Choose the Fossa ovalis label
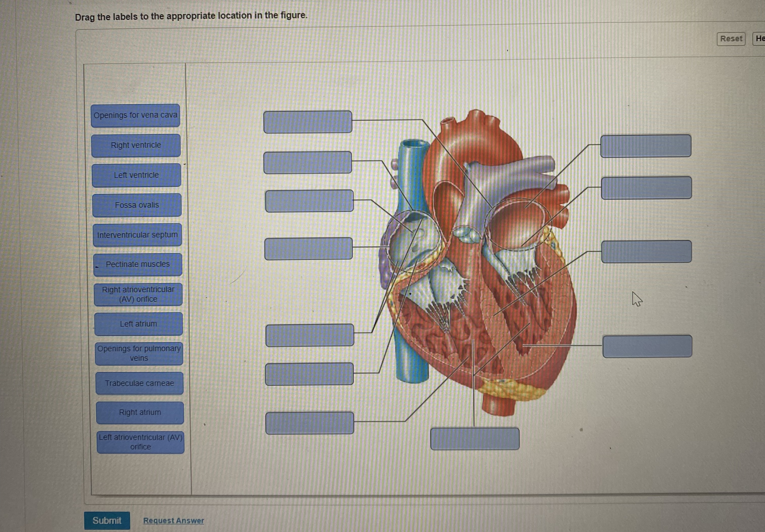Screen dimensions: 765x532 (137, 205)
